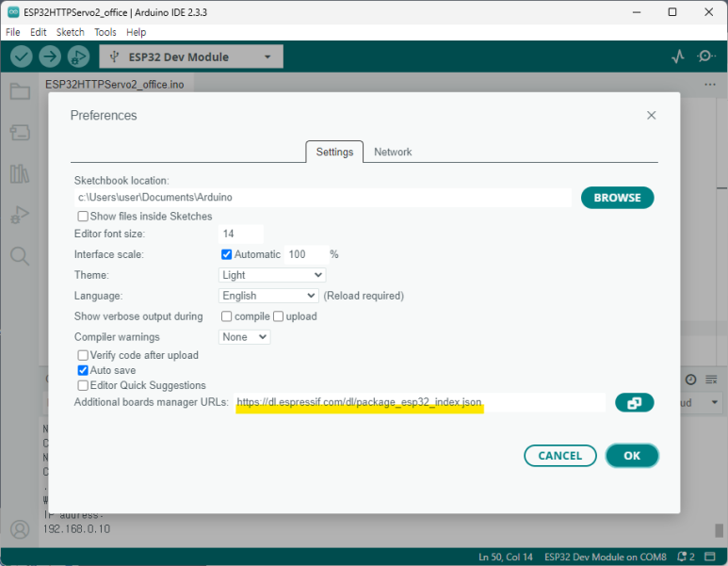Click the interface scale percent field
The width and height of the screenshot is (728, 566).
click(x=306, y=254)
